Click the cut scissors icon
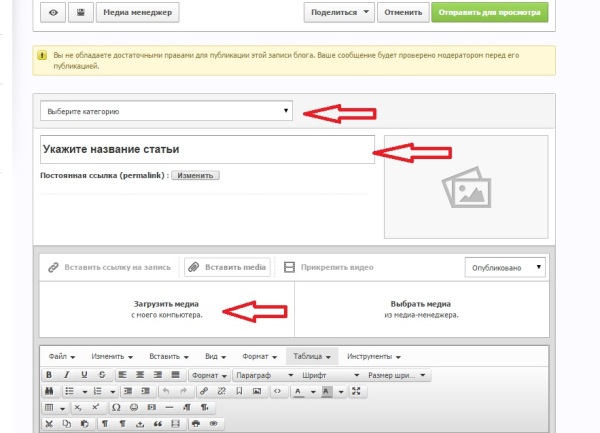 [x=49, y=424]
